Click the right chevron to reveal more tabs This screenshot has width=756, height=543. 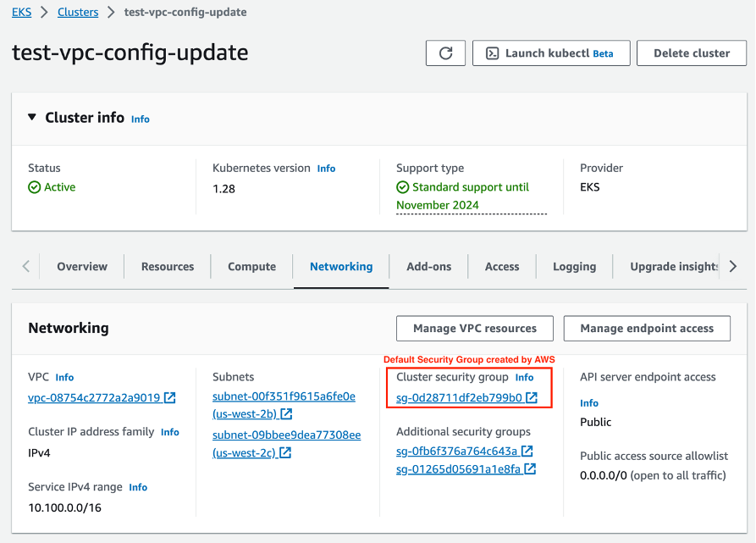click(x=732, y=265)
